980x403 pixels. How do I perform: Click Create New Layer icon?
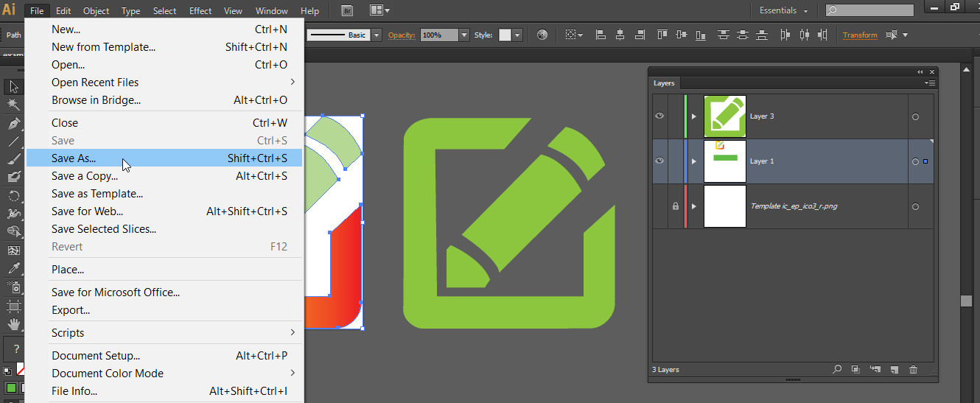pyautogui.click(x=894, y=369)
